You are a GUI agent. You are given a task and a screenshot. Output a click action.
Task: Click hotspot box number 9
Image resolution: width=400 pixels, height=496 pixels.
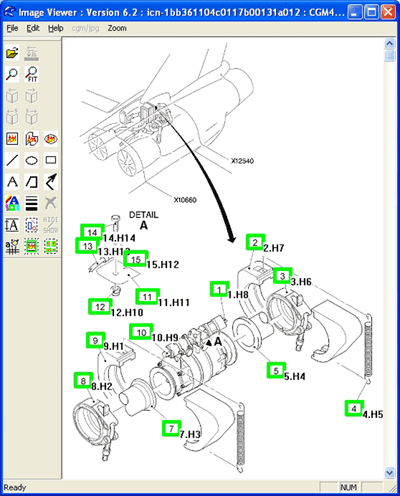tap(96, 340)
